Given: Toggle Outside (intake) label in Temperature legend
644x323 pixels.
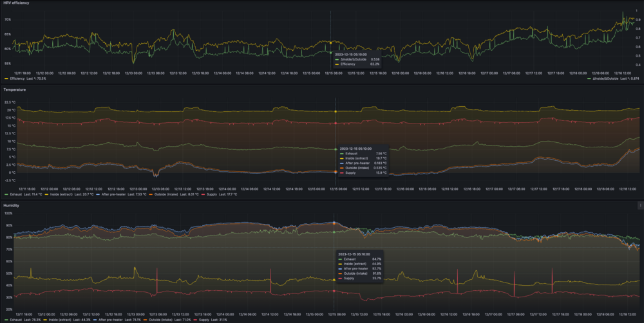Looking at the screenshot, I should point(166,194).
